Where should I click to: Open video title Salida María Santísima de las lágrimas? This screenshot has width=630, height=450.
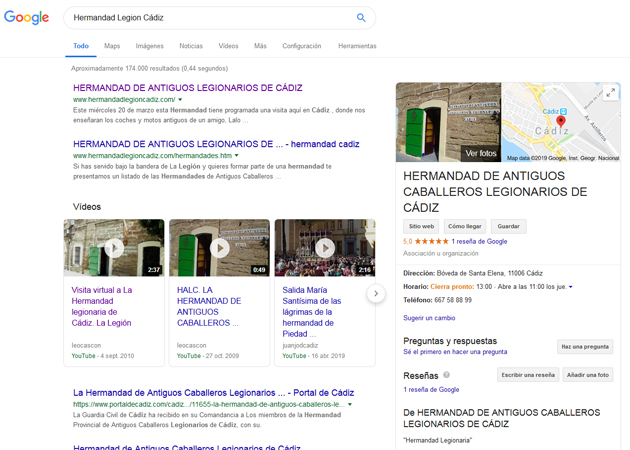click(312, 312)
